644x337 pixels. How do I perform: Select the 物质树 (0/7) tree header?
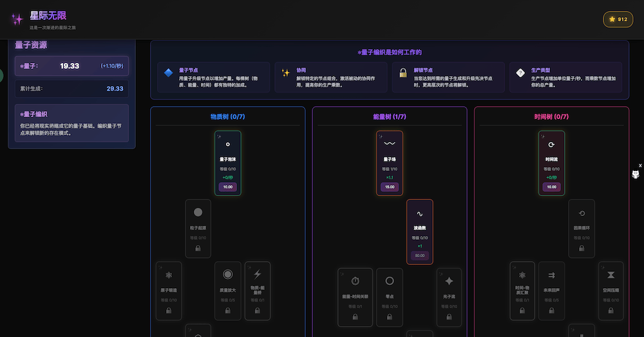(227, 117)
